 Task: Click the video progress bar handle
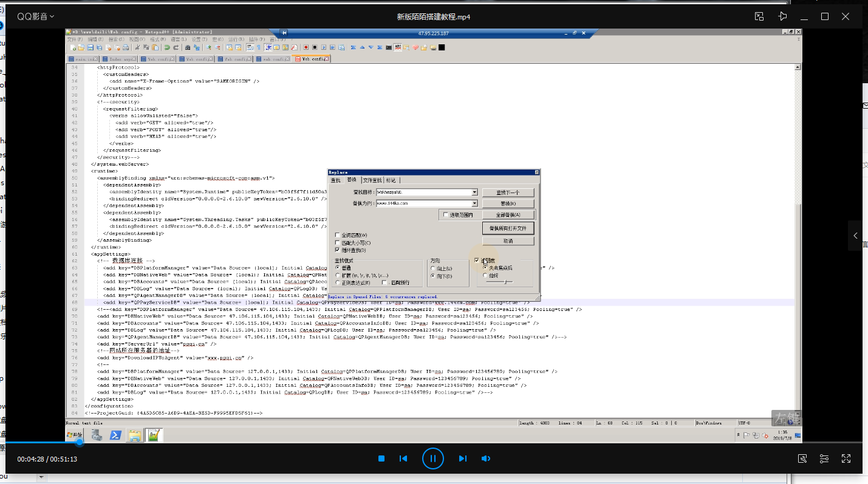[x=79, y=443]
